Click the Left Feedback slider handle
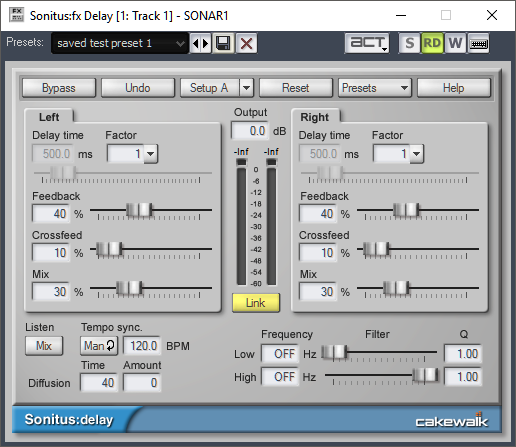This screenshot has height=447, width=516. (x=140, y=210)
